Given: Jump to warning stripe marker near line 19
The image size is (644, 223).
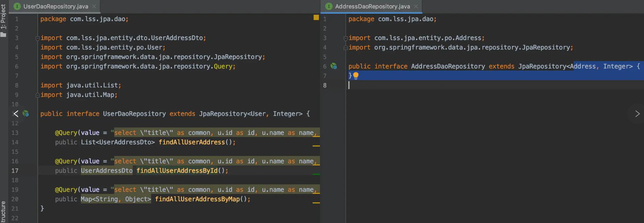Looking at the screenshot, I should pos(316,193).
